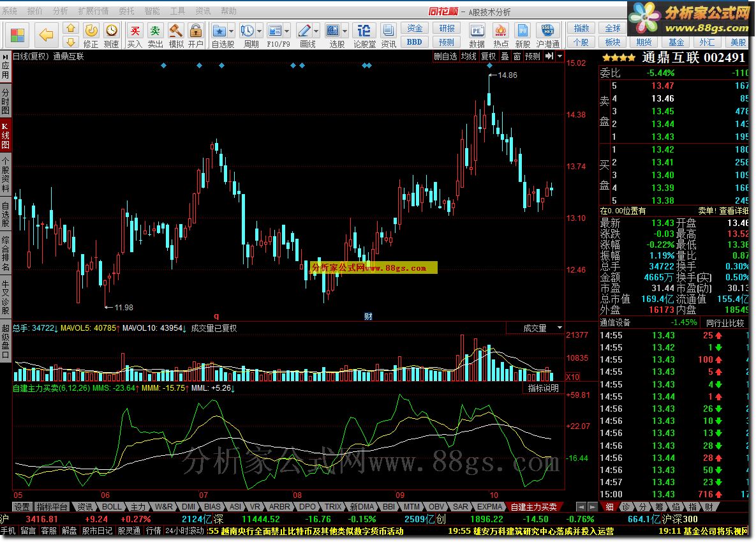The height and width of the screenshot is (542, 756).
Task: Click the 财 marker on chart axis
Action: click(368, 316)
